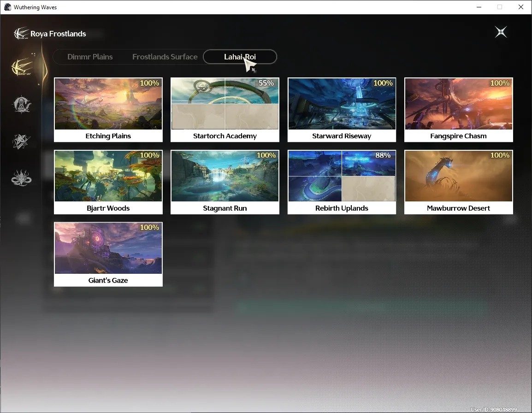The width and height of the screenshot is (532, 413).
Task: Click the Starward Riseway name label
Action: [x=342, y=136]
